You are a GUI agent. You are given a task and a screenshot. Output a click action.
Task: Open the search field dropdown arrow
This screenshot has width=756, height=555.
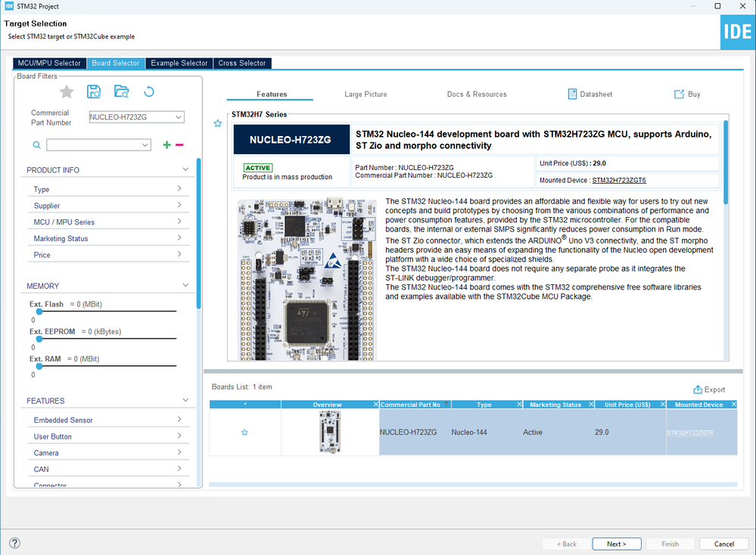pyautogui.click(x=145, y=145)
